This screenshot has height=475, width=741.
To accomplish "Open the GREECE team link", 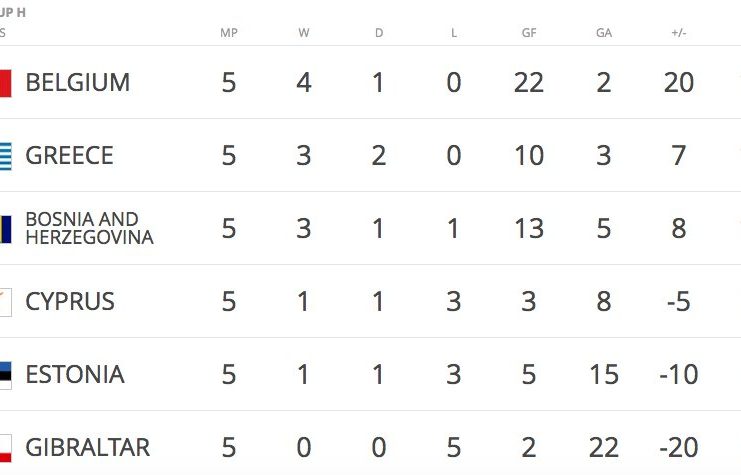I will (69, 155).
